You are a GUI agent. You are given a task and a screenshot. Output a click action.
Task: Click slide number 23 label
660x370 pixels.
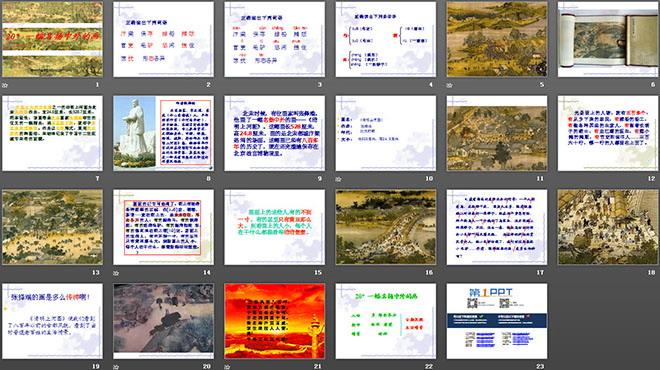540,367
